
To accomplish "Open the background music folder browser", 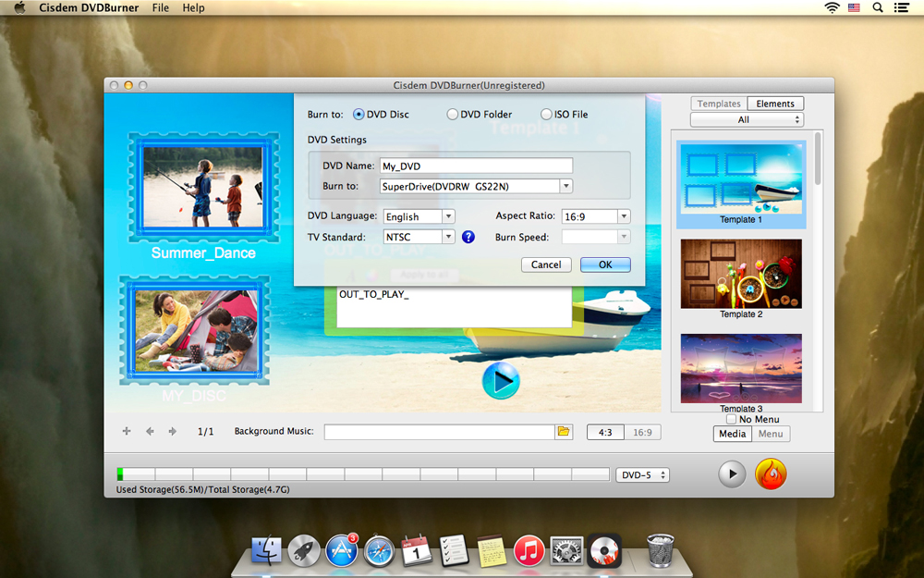I will coord(564,432).
